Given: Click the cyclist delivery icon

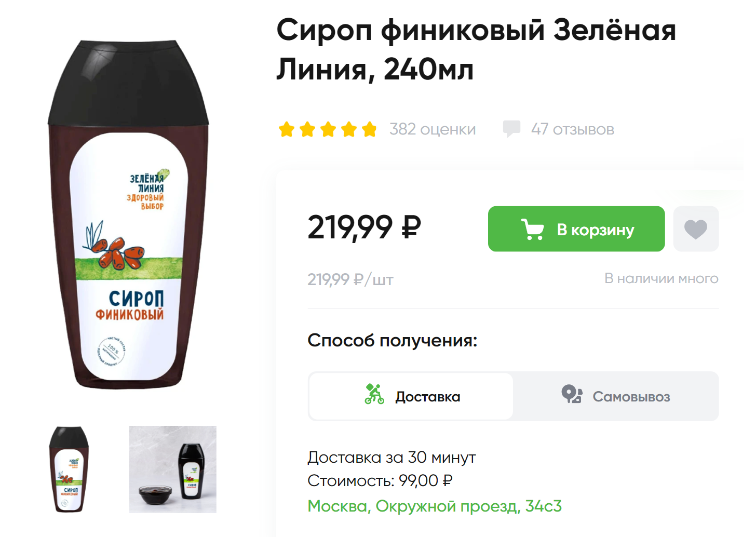Looking at the screenshot, I should (x=374, y=394).
